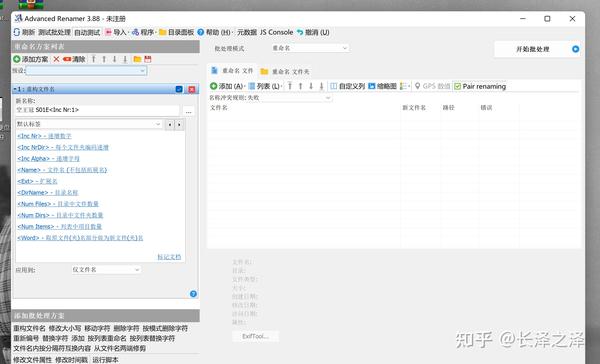The width and height of the screenshot is (600, 364).
Task: Open the 默认标签 tag group dropdown
Action: [89, 124]
